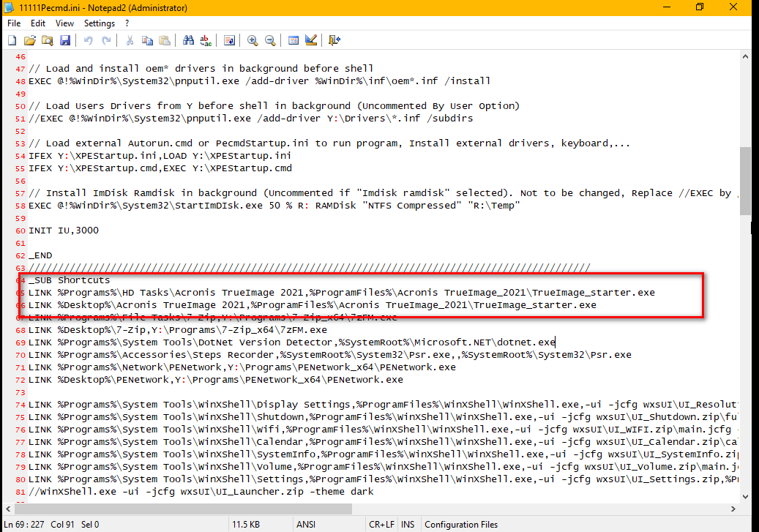Zoom in with the magnifier plus icon
759x532 pixels.
pyautogui.click(x=253, y=41)
